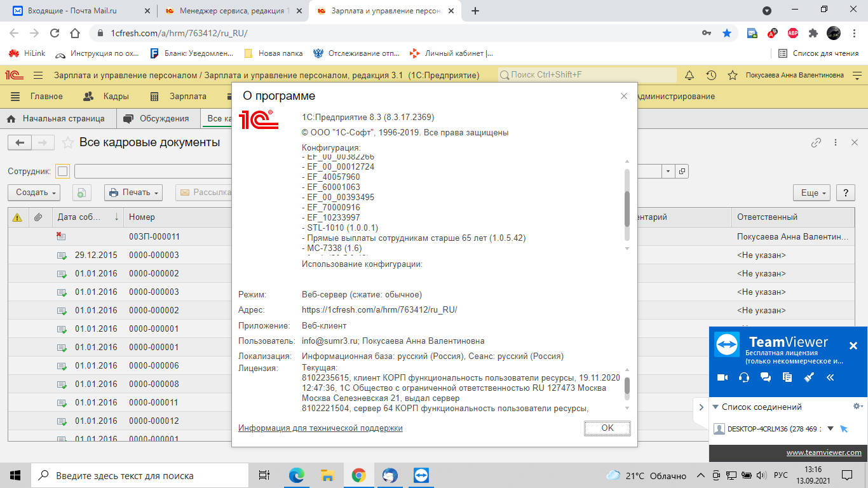Click the notifications bell icon in 1C header
This screenshot has height=488, width=868.
(689, 75)
